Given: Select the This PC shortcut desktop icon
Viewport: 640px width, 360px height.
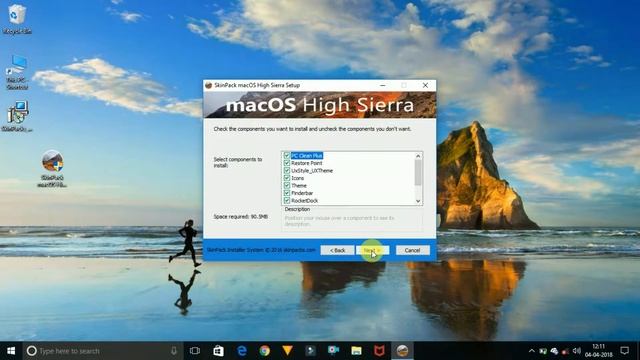Looking at the screenshot, I should (17, 73).
